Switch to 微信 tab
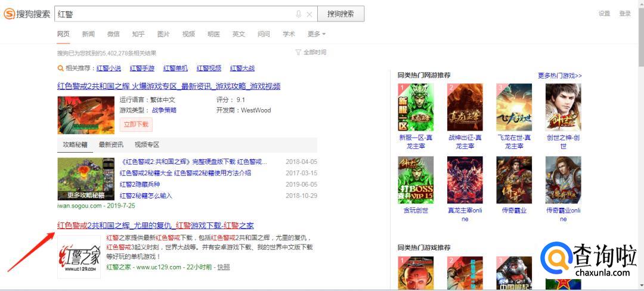 pyautogui.click(x=113, y=34)
